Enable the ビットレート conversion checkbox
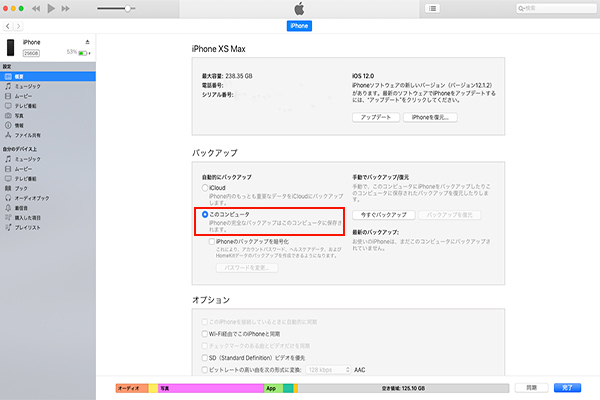 205,370
